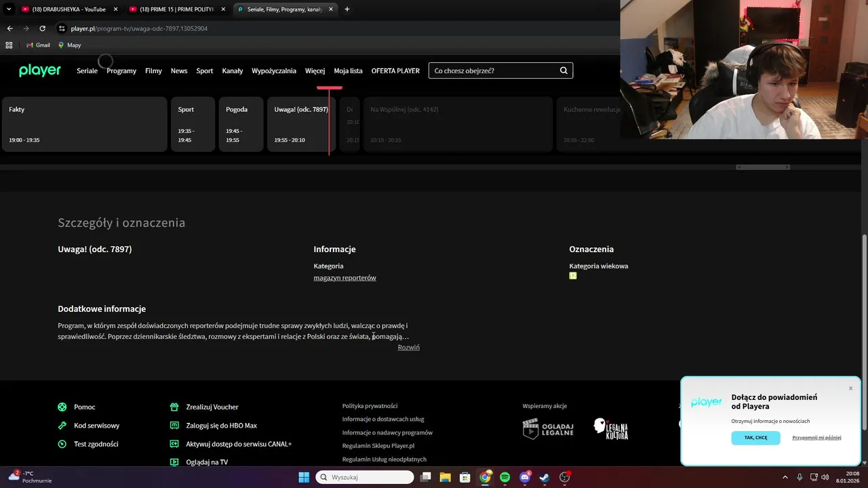Select the Uwaga! odc. 7897 schedule card
868x488 pixels.
302,124
